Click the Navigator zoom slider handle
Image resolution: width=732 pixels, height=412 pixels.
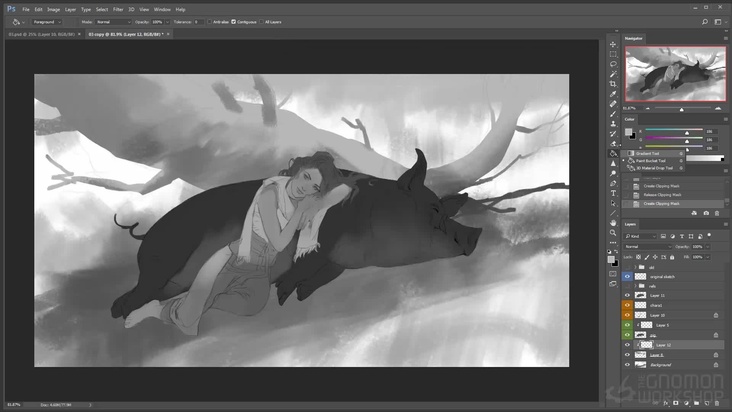[682, 109]
